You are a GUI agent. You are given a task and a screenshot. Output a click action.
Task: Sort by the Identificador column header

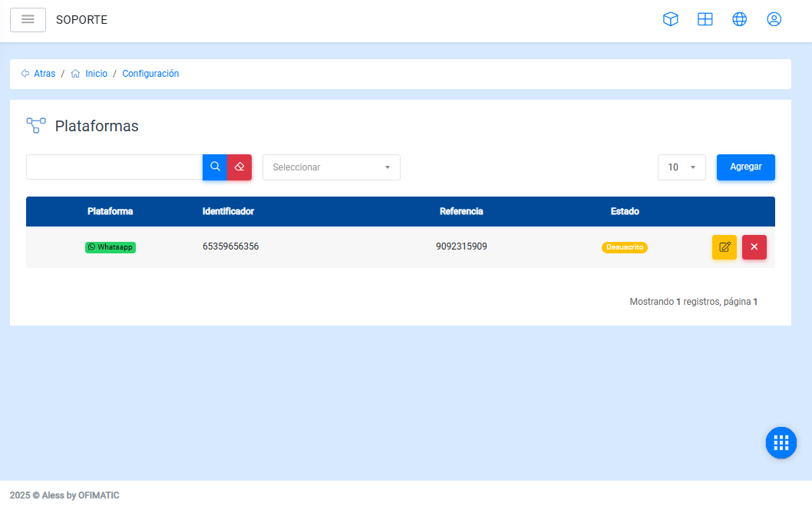228,211
